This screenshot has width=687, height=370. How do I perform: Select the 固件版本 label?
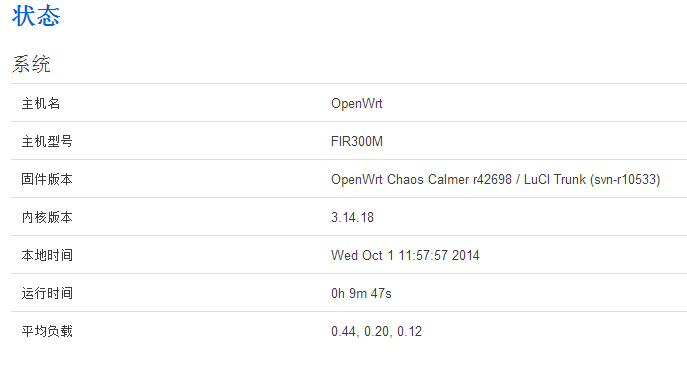pyautogui.click(x=47, y=179)
